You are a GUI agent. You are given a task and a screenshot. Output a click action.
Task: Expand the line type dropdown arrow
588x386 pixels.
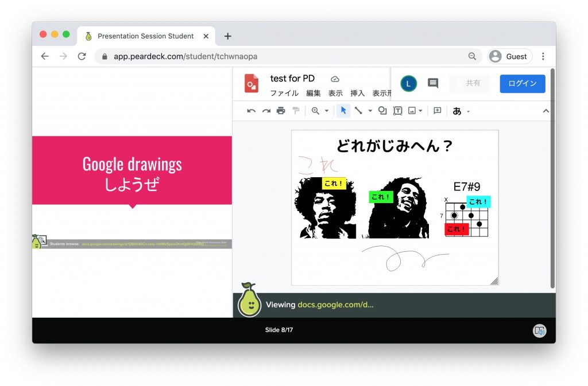click(370, 111)
